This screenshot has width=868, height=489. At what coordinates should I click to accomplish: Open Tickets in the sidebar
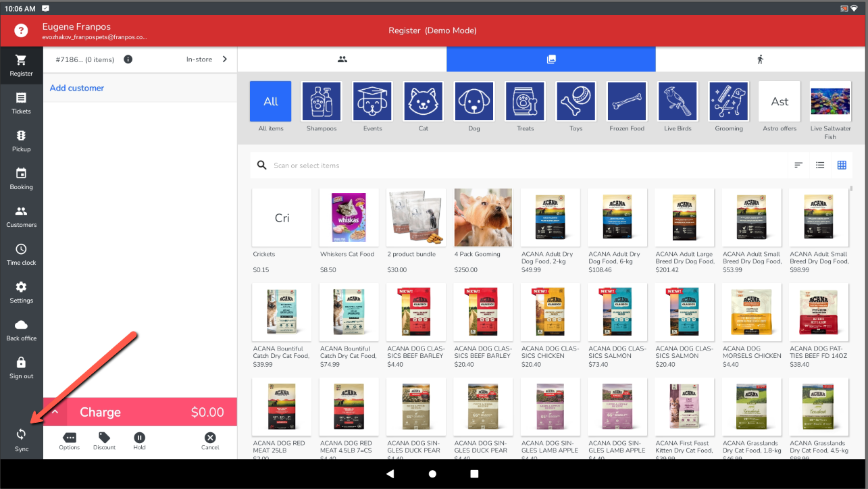[21, 103]
